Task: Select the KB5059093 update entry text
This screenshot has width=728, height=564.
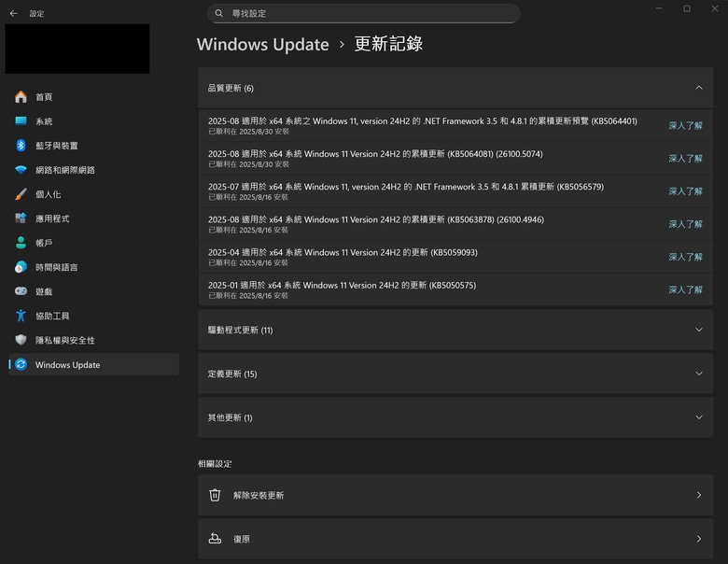Action: (x=343, y=252)
